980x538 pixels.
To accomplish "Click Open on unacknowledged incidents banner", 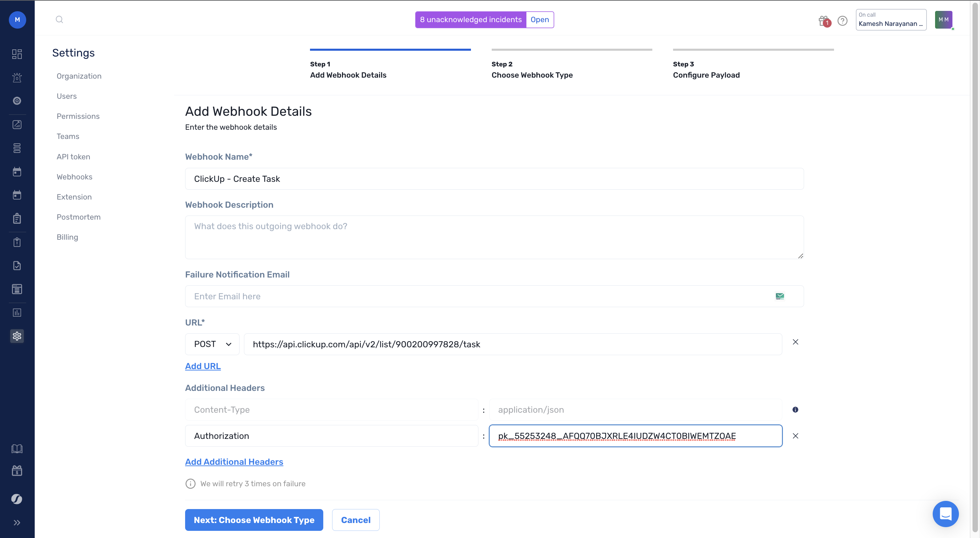I will (539, 20).
